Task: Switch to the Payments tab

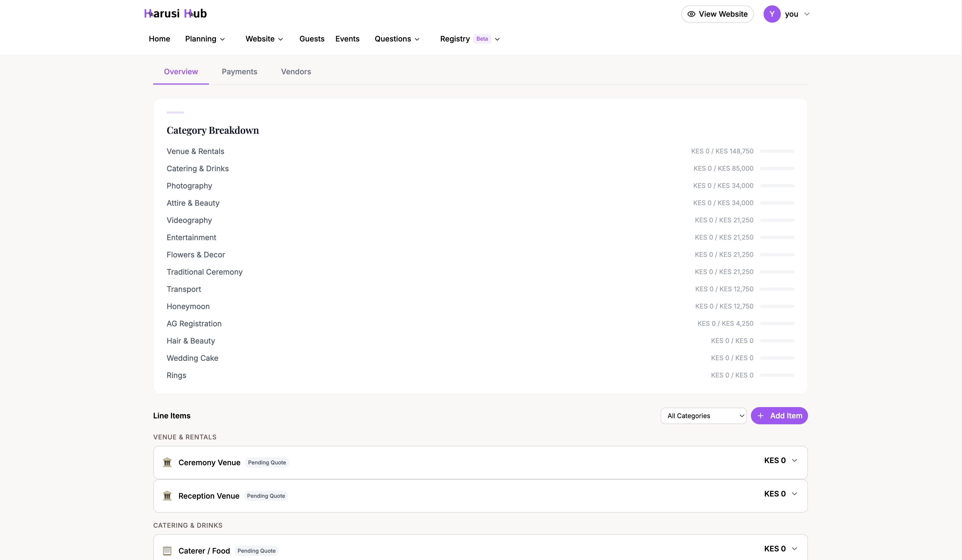Action: coord(239,72)
